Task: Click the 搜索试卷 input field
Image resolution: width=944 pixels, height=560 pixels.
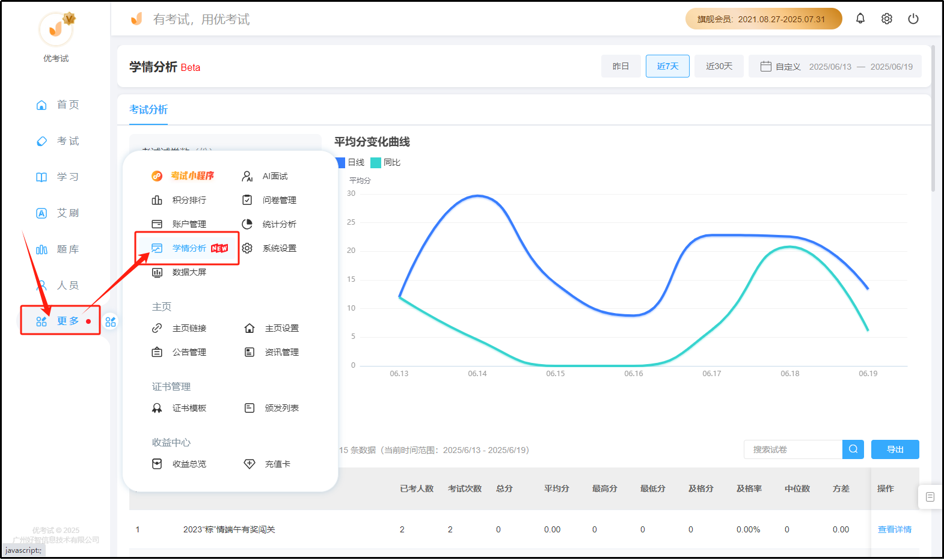Action: [793, 449]
